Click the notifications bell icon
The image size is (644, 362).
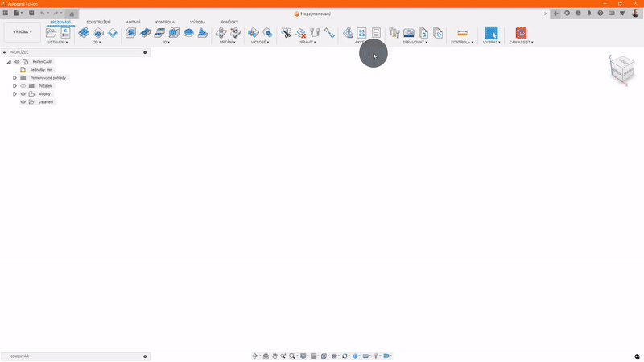point(589,14)
